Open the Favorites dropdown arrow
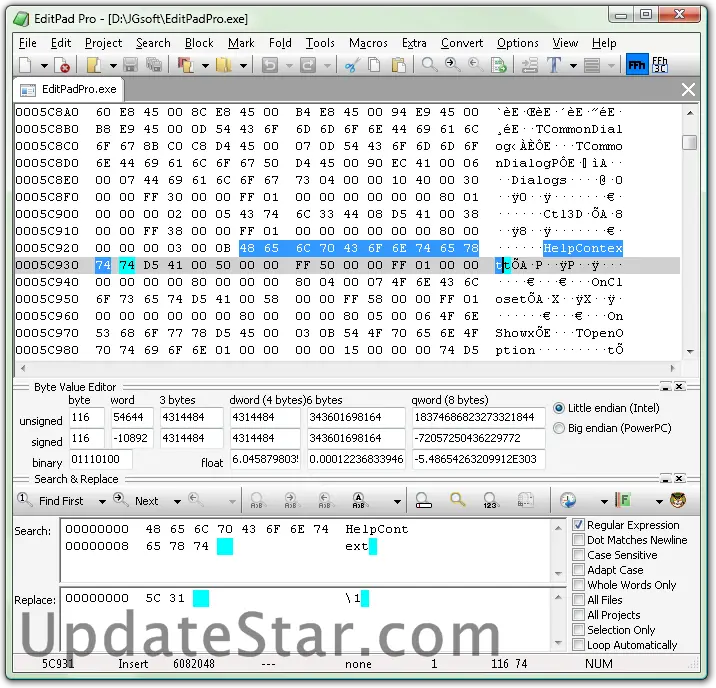 pyautogui.click(x=659, y=501)
